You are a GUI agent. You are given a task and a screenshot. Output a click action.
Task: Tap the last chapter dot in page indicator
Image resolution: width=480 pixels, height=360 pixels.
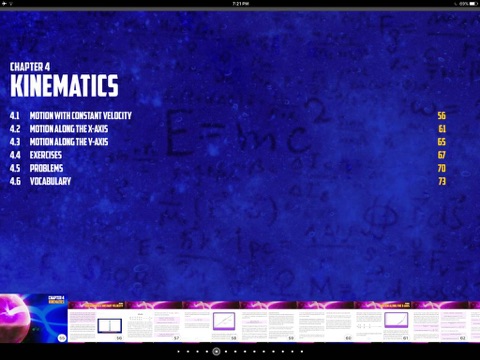(x=302, y=351)
